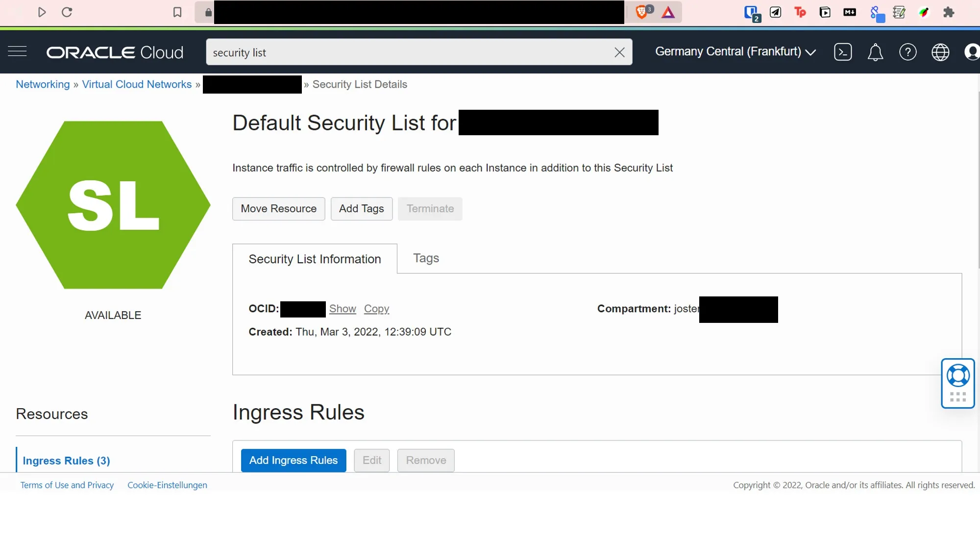
Task: Open the play-button extension icon
Action: (x=825, y=12)
